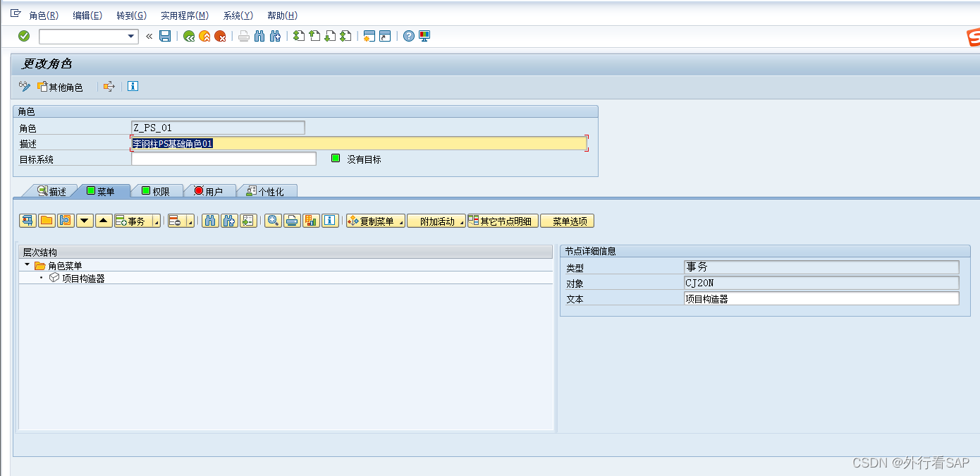This screenshot has width=980, height=476.
Task: Go to Previous Page icon
Action: pyautogui.click(x=314, y=37)
